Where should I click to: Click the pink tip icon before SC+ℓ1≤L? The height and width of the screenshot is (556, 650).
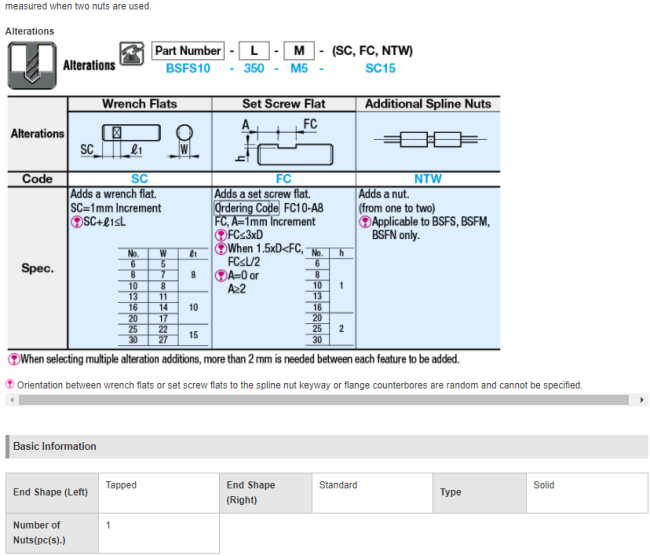[76, 220]
